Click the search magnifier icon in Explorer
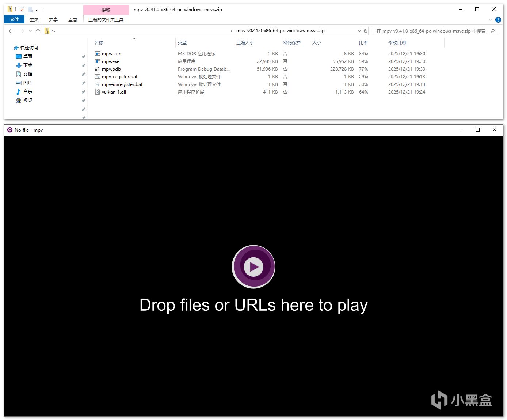507x420 pixels. coord(492,31)
